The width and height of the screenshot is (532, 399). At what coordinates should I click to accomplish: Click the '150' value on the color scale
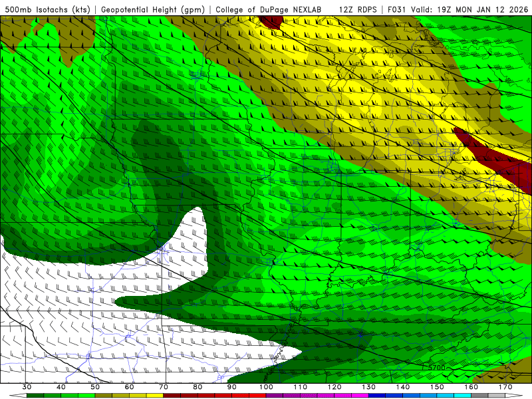click(x=437, y=387)
